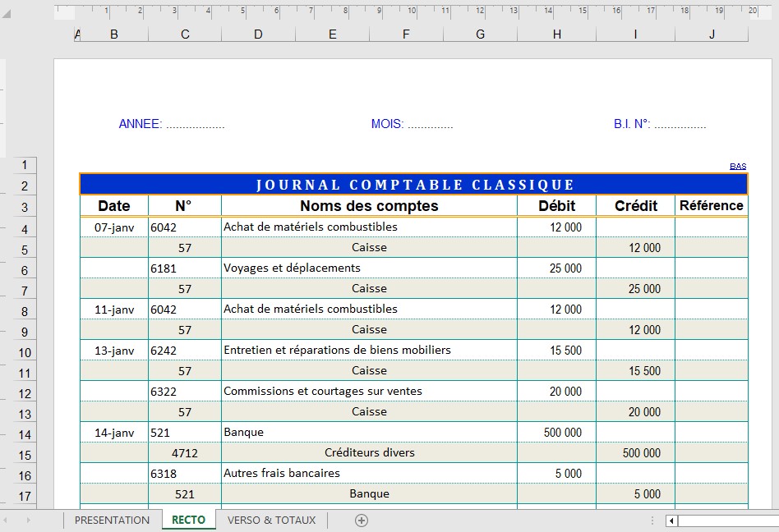Select the 15 500 debit cell
Image resolution: width=779 pixels, height=532 pixels.
click(556, 350)
